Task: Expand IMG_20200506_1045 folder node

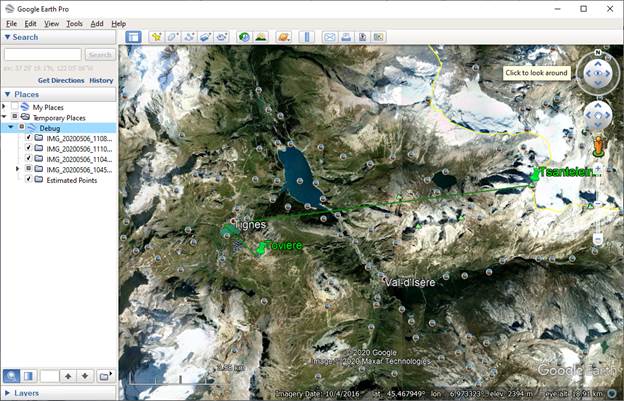Action: point(17,169)
